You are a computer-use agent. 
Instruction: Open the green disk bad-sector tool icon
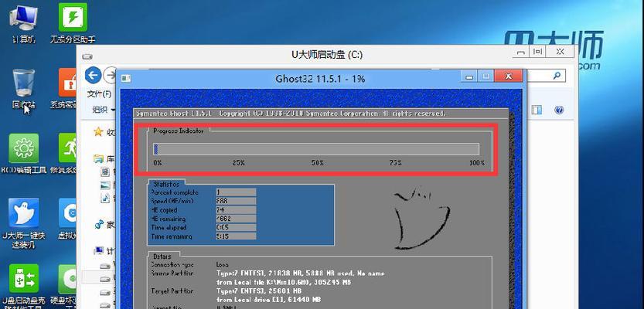(67, 287)
